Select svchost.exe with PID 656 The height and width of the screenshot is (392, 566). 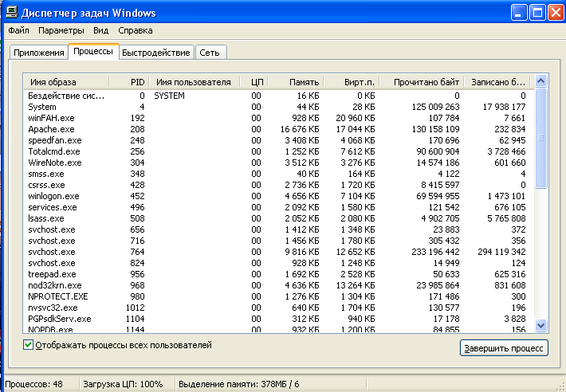point(277,229)
